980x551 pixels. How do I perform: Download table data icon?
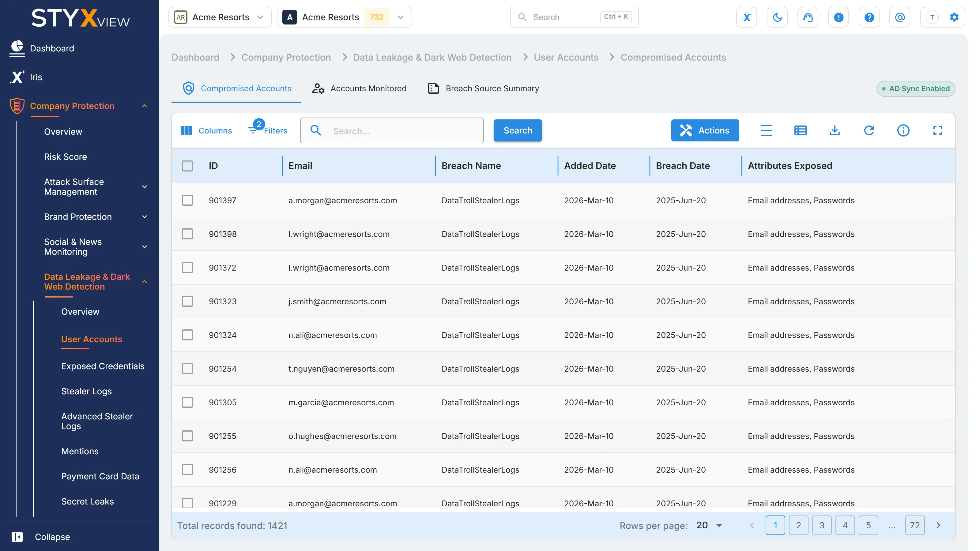tap(835, 130)
